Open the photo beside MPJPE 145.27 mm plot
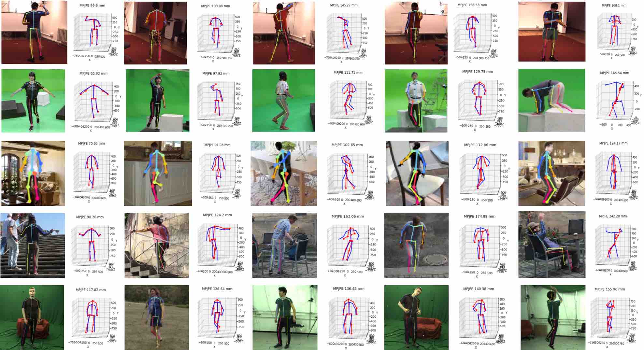Screen dimensions: 644x350 [284, 33]
